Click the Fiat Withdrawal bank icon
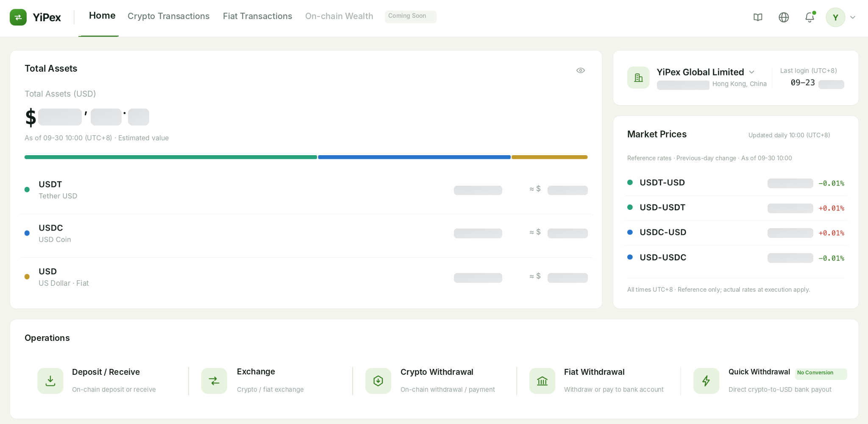 tap(542, 381)
